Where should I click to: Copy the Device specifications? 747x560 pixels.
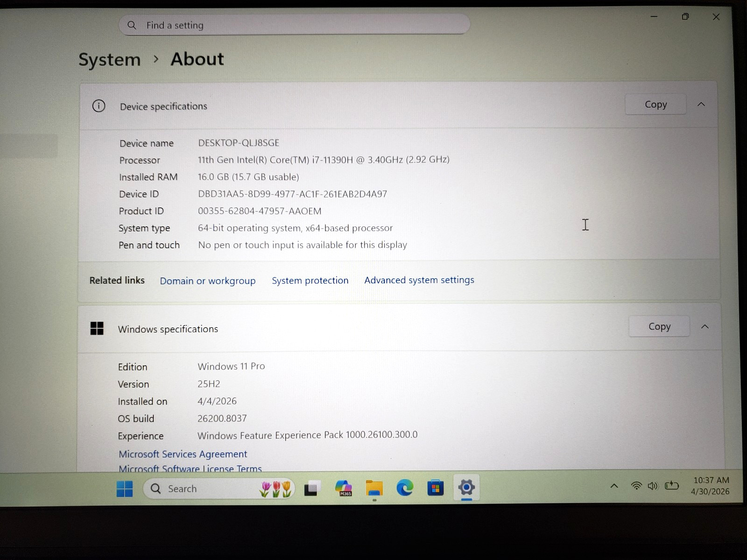[x=655, y=105]
